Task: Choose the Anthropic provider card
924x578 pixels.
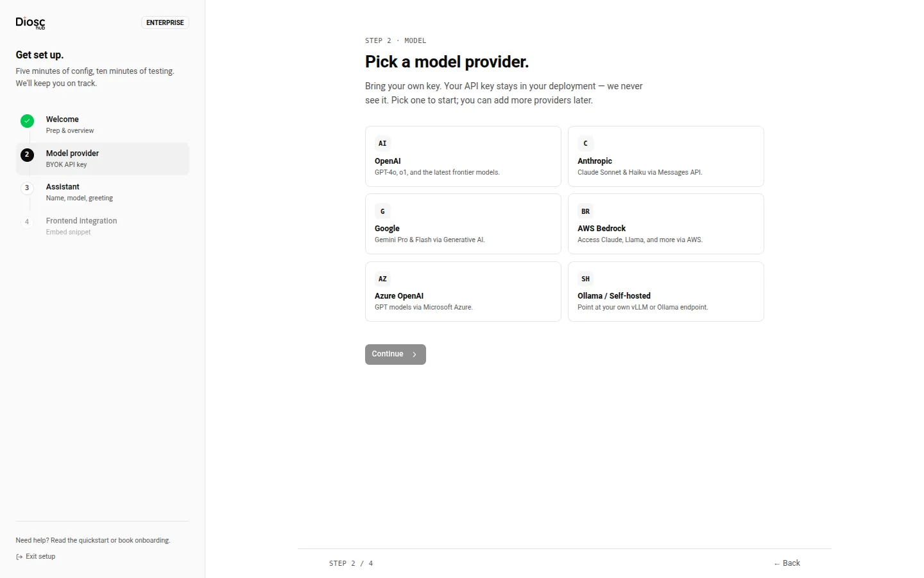Action: click(x=665, y=156)
